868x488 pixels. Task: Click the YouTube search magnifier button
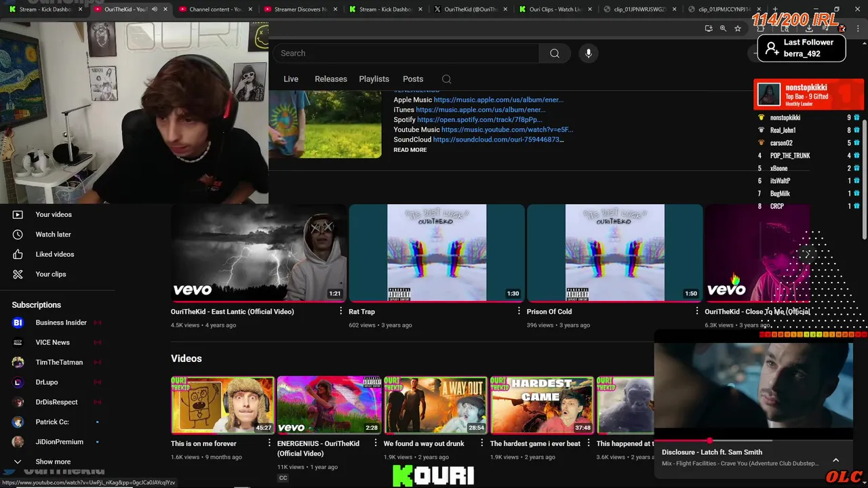(x=555, y=53)
